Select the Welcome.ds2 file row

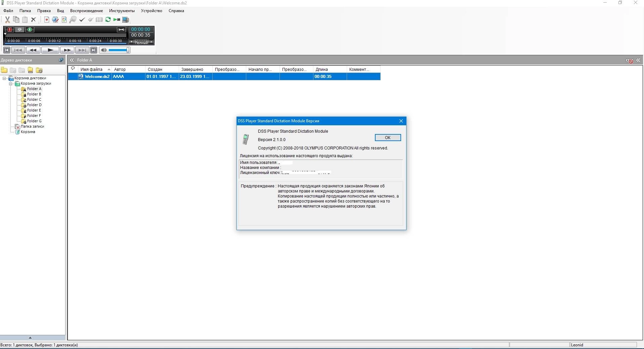click(224, 77)
